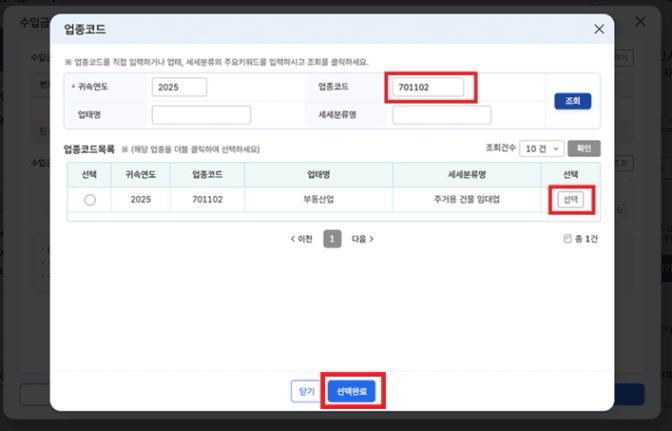Image resolution: width=672 pixels, height=431 pixels.
Task: Click the 업태명 column header
Action: tap(318, 174)
